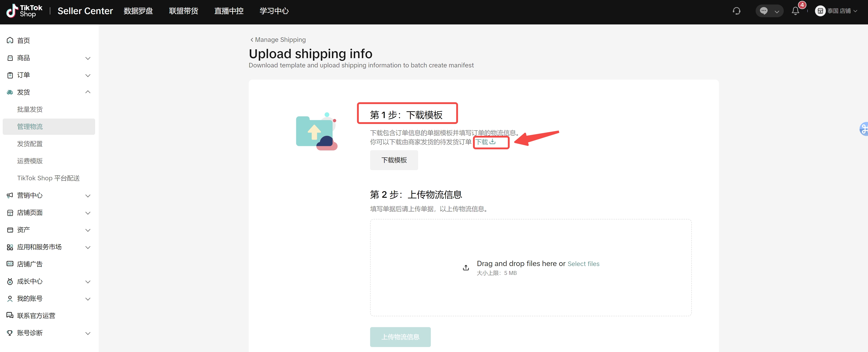The width and height of the screenshot is (868, 352).
Task: Click the TikTok Shop logo
Action: (25, 11)
